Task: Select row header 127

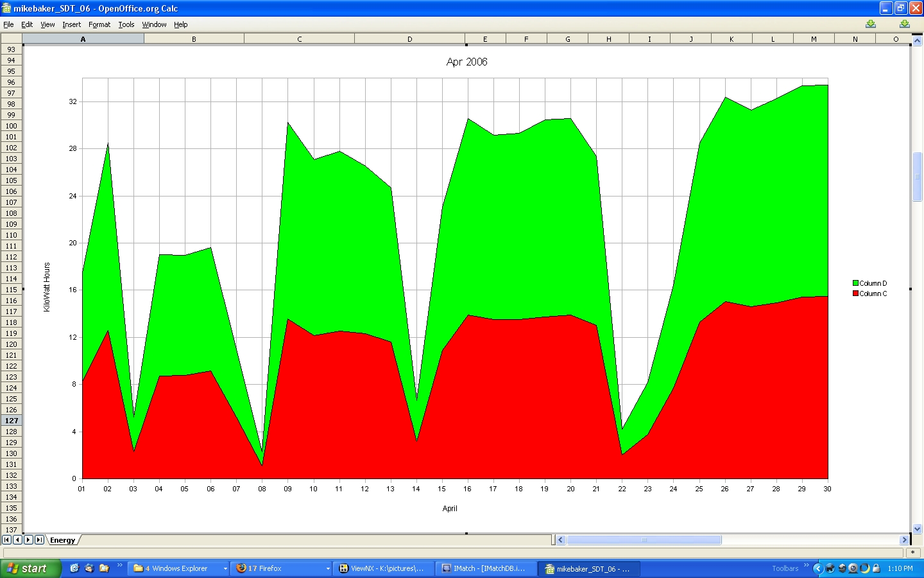Action: (12, 421)
